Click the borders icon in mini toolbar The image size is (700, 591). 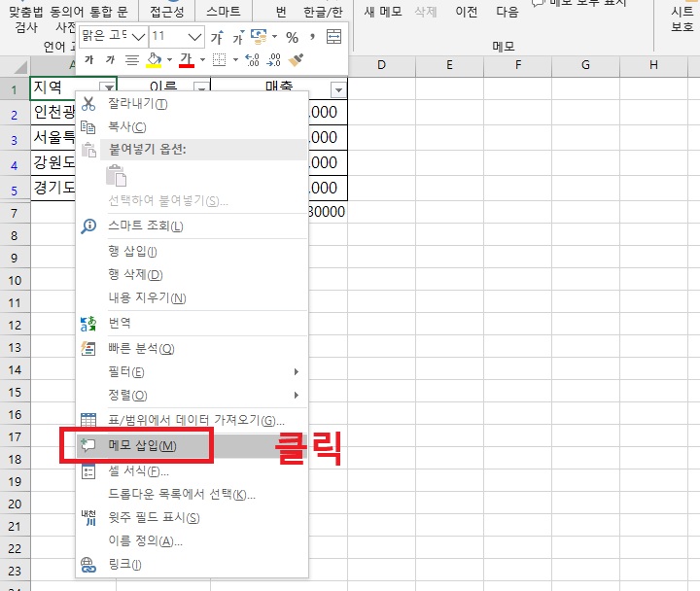click(219, 60)
